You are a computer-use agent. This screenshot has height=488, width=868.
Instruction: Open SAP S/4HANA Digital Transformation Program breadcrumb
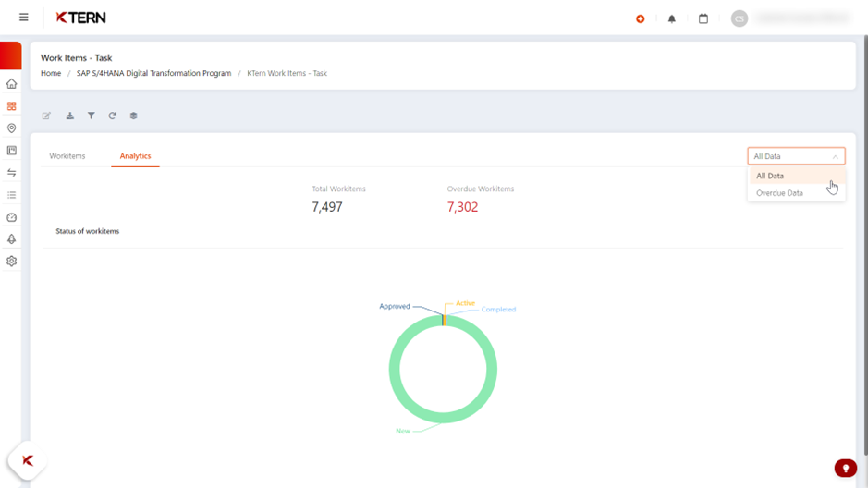click(153, 73)
